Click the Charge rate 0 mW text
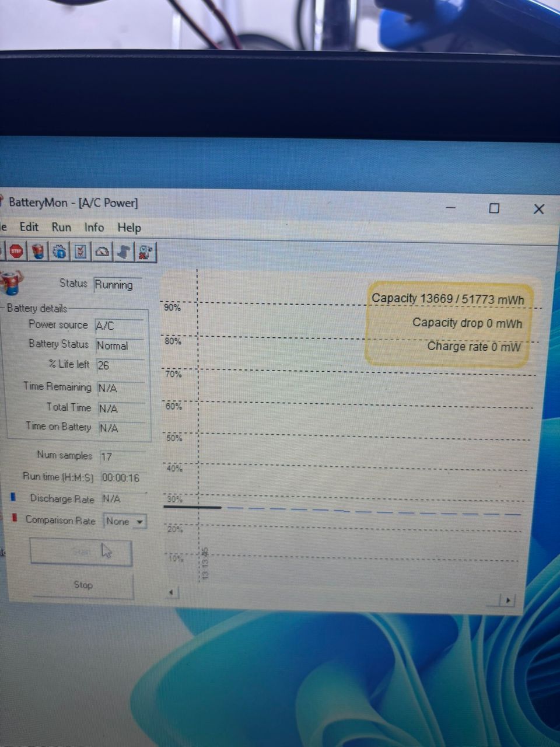This screenshot has width=560, height=747. coord(474,346)
